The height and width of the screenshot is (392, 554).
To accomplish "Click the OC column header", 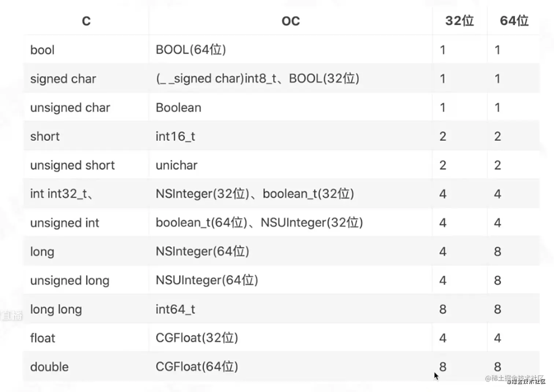I will [x=291, y=21].
